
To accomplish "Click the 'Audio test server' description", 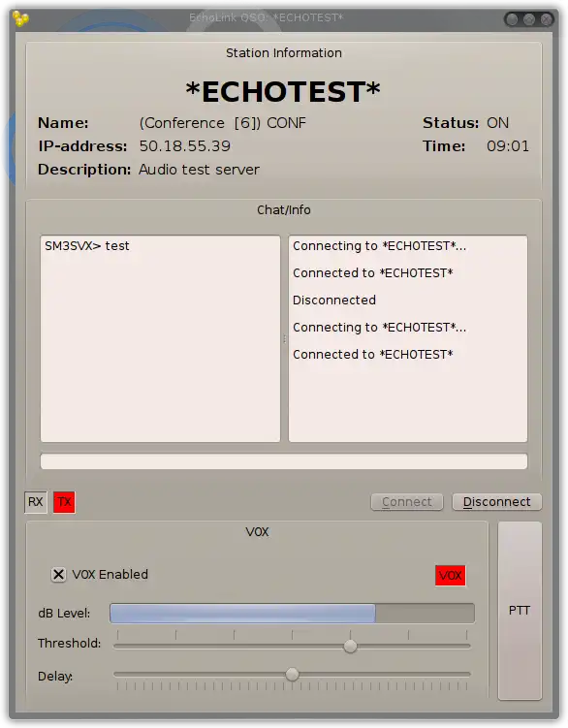I will click(199, 170).
